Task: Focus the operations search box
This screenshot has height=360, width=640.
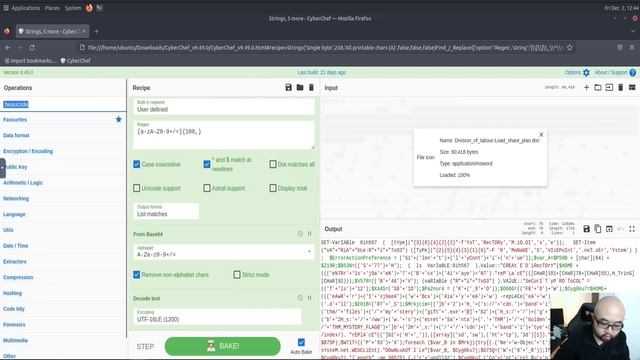Action: pyautogui.click(x=63, y=104)
